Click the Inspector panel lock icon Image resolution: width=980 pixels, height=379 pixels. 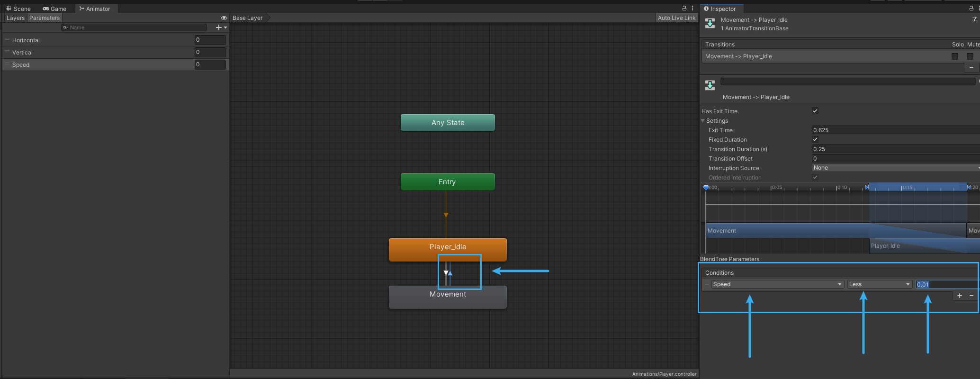pos(971,9)
